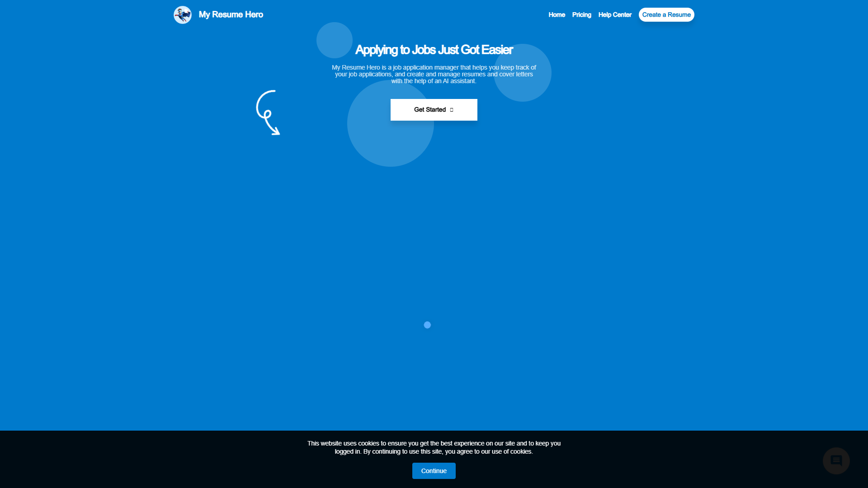
Task: Open the Home nav item
Action: pos(557,15)
